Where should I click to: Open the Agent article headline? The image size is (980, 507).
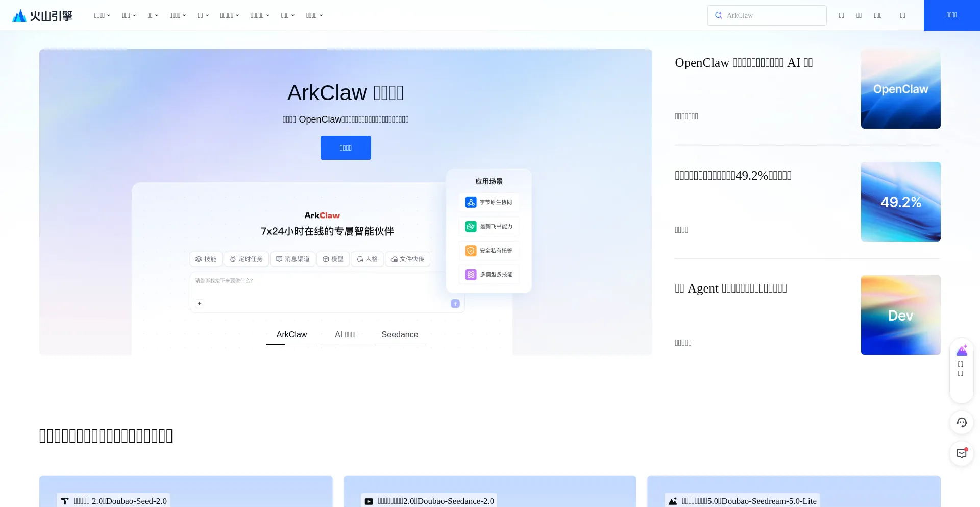[730, 288]
